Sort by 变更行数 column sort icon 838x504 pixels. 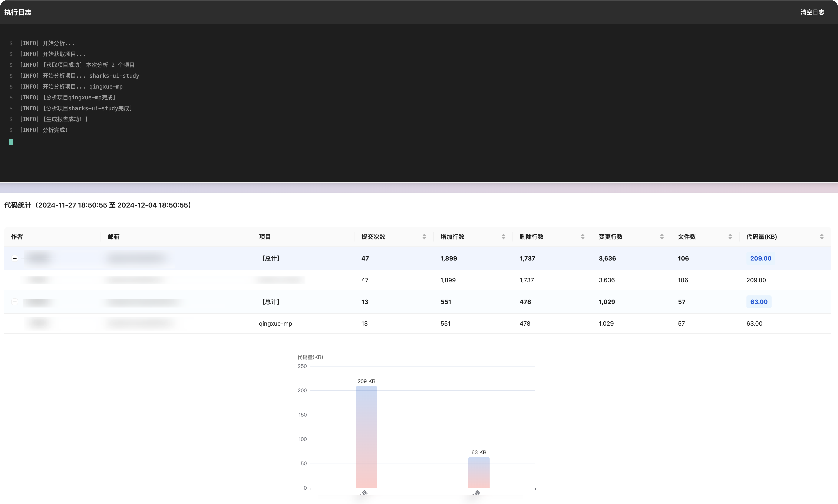click(x=661, y=237)
